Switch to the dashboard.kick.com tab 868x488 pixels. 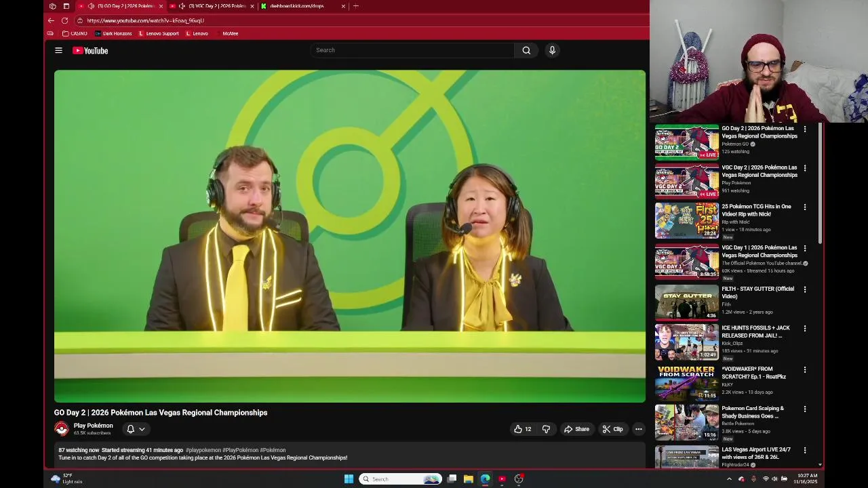pos(304,6)
